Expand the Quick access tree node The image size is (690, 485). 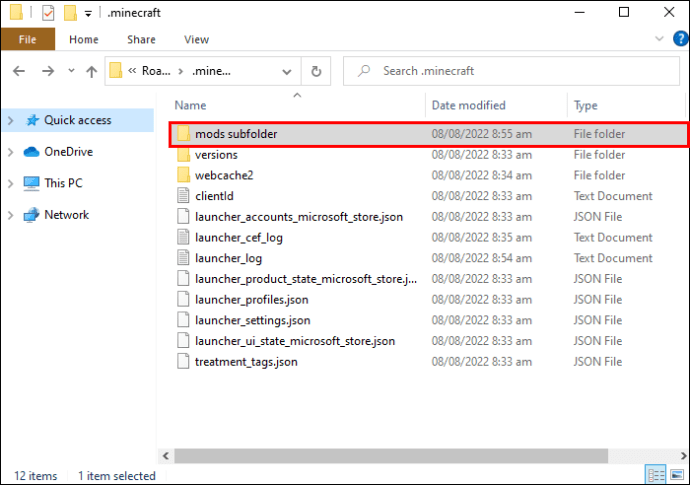(11, 121)
